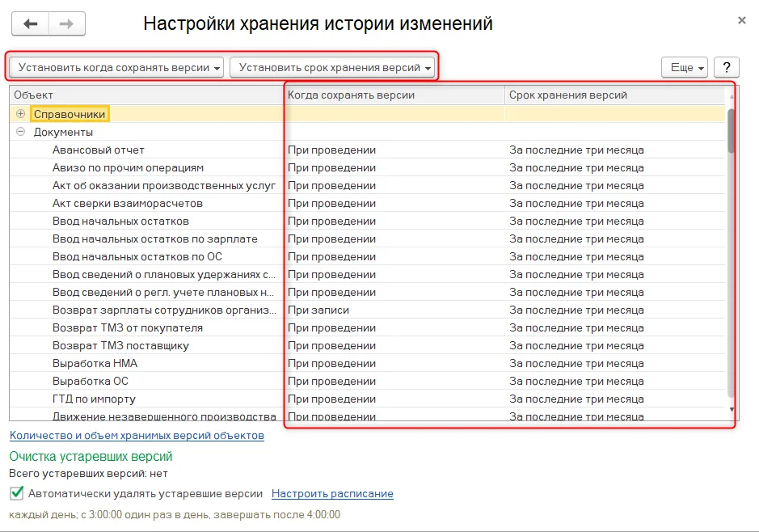
Task: Open link 'Количество и объем хранимых версий объектов'
Action: click(x=137, y=435)
